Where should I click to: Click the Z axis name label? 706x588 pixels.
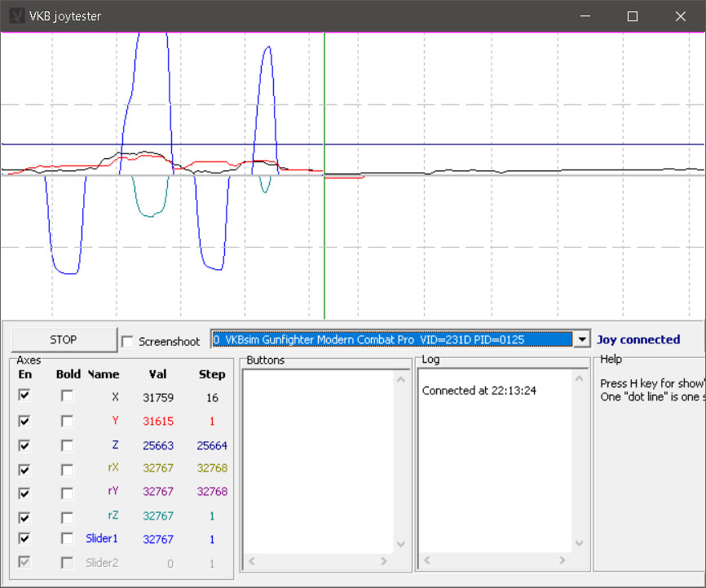115,444
